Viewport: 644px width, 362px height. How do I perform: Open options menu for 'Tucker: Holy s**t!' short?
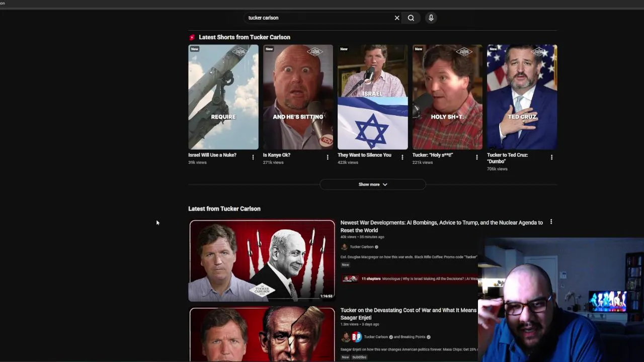[x=477, y=157]
